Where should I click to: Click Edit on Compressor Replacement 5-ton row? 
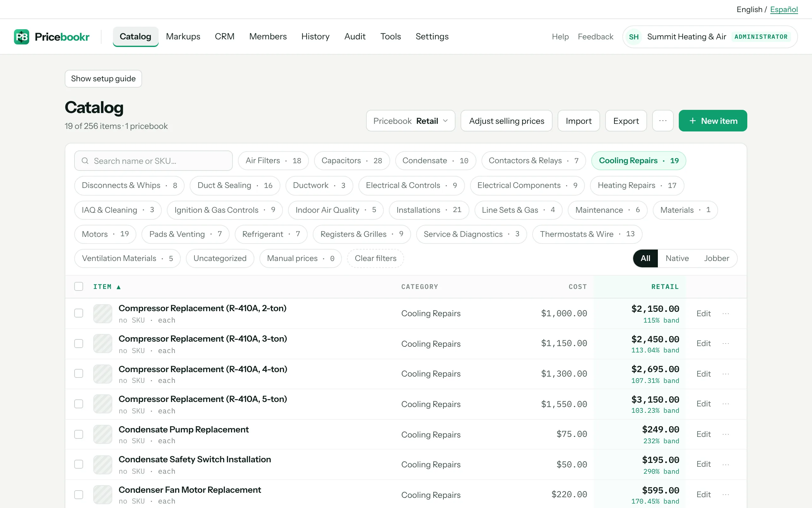[x=703, y=404]
